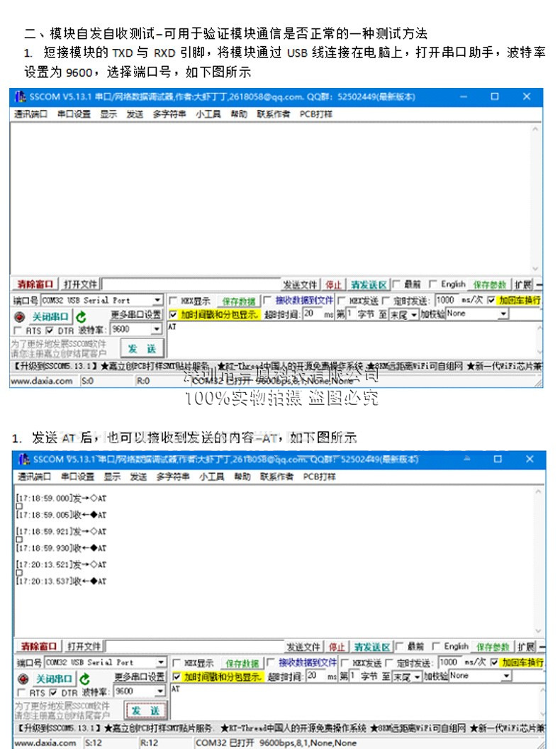Click 关闭串口 button in empty-log SSCOM window

coord(50,317)
